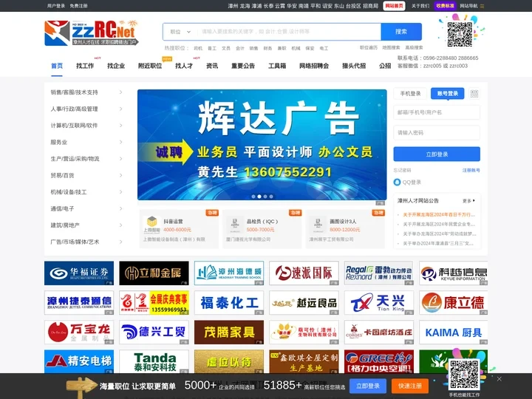Open the 附近职位 nav tab
This screenshot has height=399, width=532.
pyautogui.click(x=150, y=66)
